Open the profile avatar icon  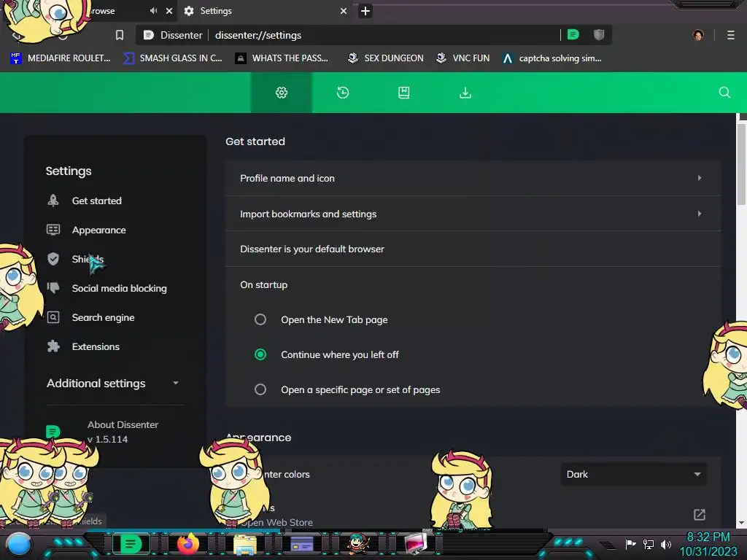(698, 35)
